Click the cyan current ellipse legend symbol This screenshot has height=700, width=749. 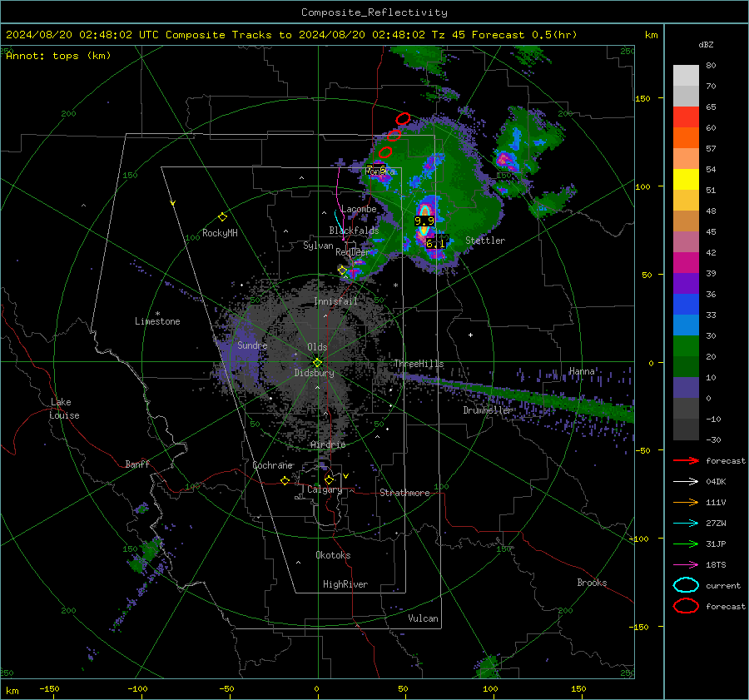point(686,585)
